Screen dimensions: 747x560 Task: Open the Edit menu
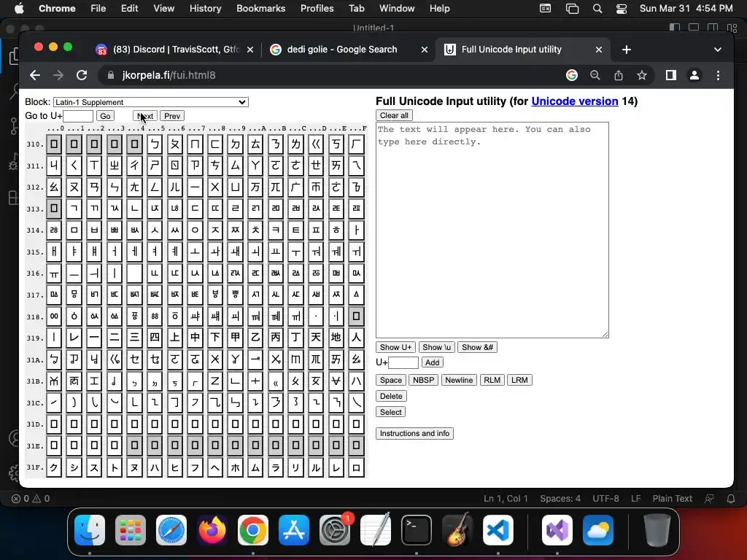129,8
